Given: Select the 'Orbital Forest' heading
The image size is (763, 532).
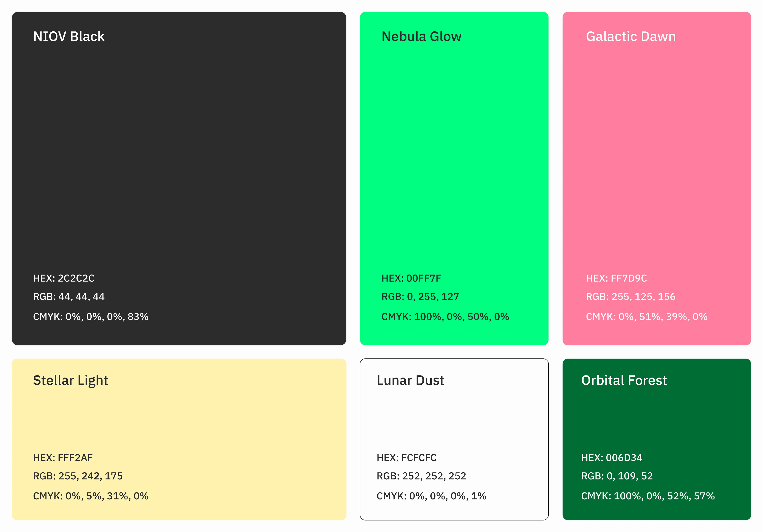Looking at the screenshot, I should click(x=624, y=380).
